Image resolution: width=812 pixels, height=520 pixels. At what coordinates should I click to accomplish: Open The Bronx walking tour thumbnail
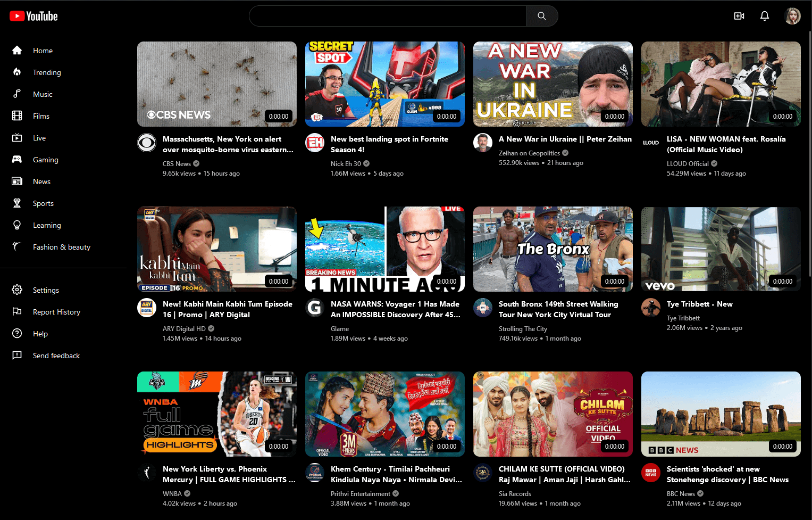[553, 249]
